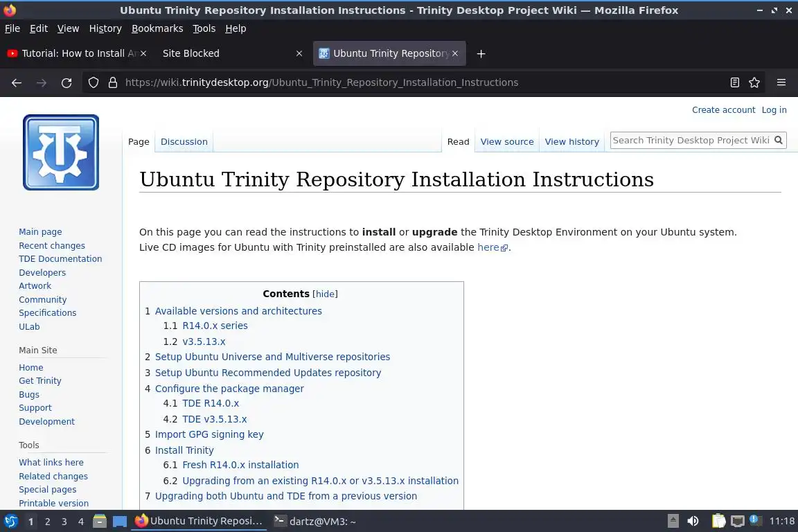
Task: Open the tracking protection shield icon
Action: click(x=93, y=82)
